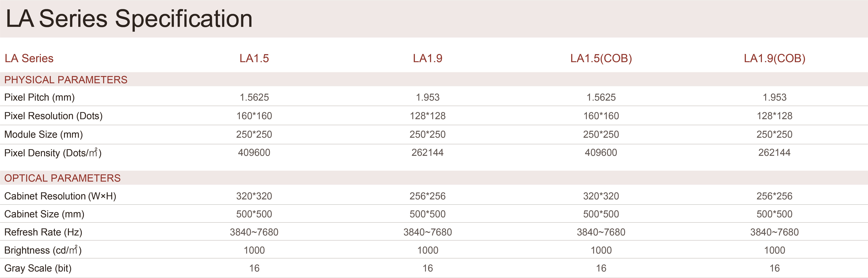The width and height of the screenshot is (868, 278).
Task: Click the LA Series header label
Action: click(x=29, y=59)
